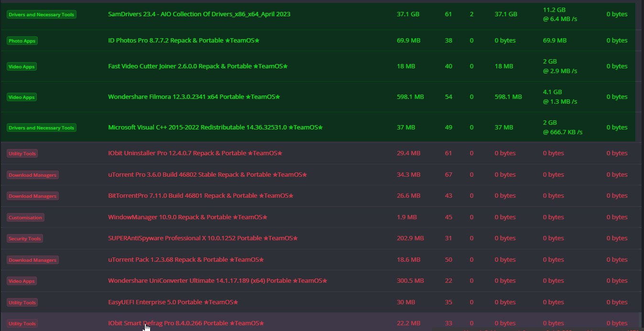Select the 598.1 MB size beside Filmora title

(410, 97)
